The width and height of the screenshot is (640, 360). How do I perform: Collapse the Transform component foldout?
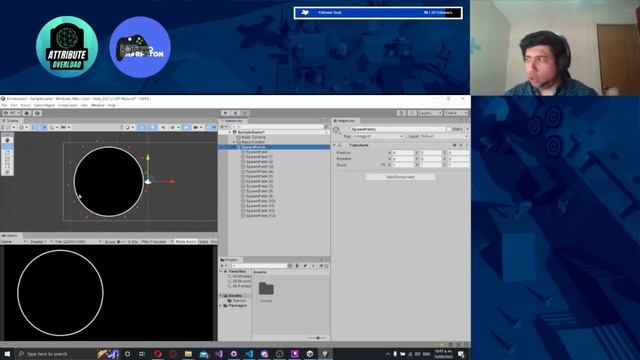334,145
